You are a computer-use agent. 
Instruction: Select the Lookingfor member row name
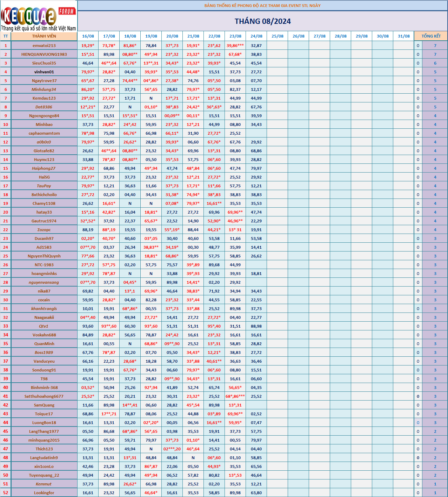coord(44,493)
